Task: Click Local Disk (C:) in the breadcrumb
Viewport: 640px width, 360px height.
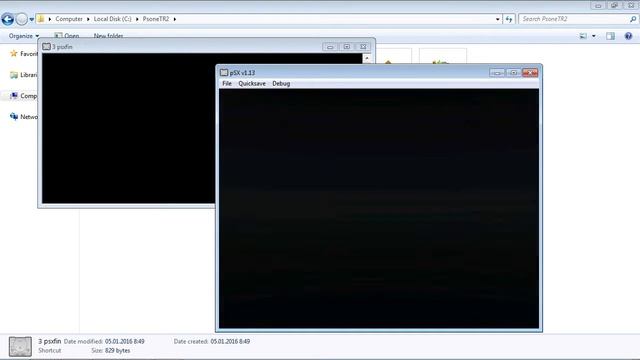Action: point(113,19)
